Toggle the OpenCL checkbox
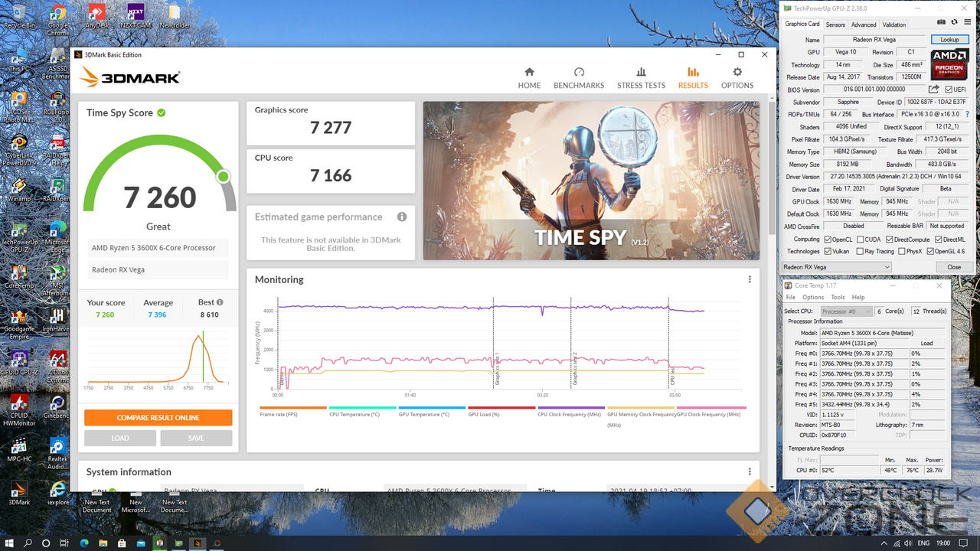The height and width of the screenshot is (551, 980). click(828, 240)
